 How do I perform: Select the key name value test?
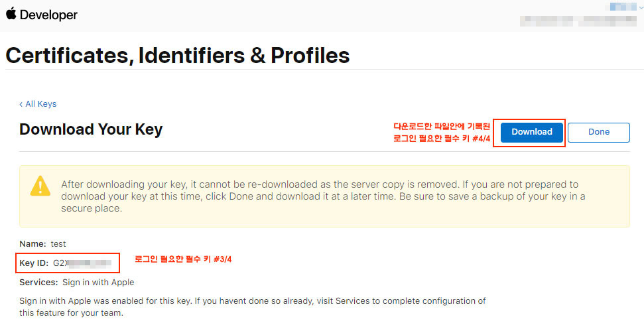[58, 244]
